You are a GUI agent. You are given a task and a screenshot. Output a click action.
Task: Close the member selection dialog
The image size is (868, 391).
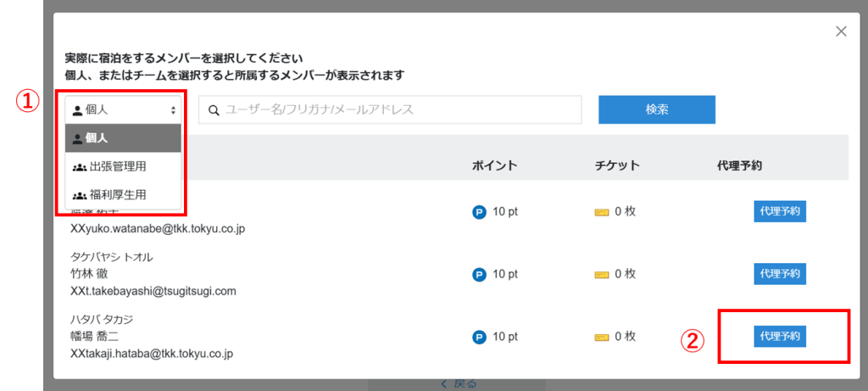tap(841, 31)
